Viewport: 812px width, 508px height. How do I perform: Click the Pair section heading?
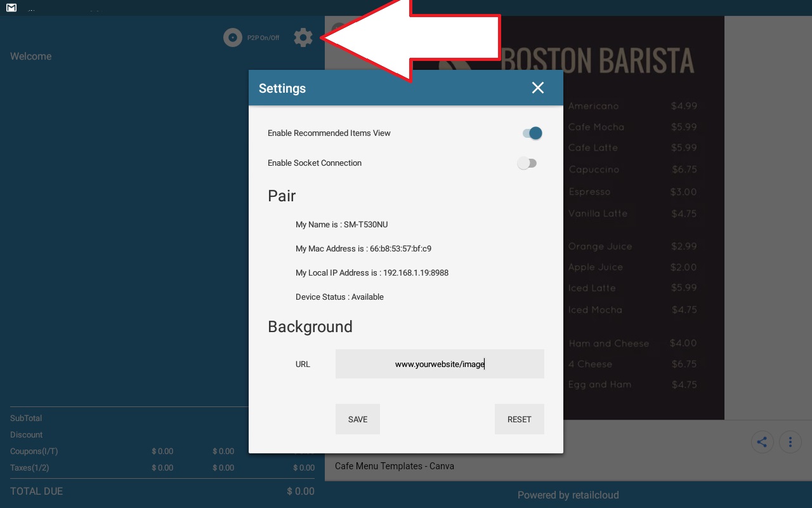[x=282, y=196]
